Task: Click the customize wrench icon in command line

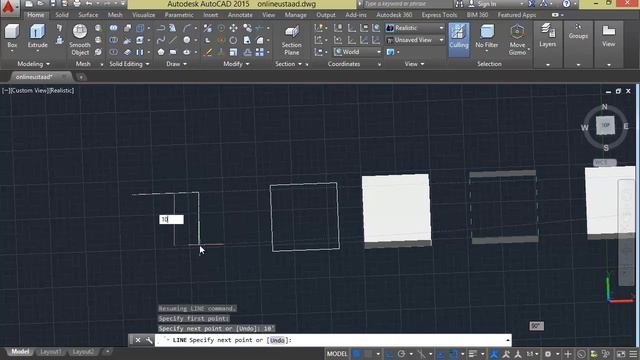Action: click(149, 340)
